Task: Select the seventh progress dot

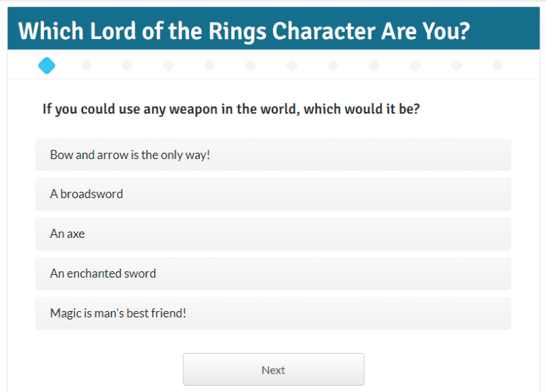Action: 292,66
